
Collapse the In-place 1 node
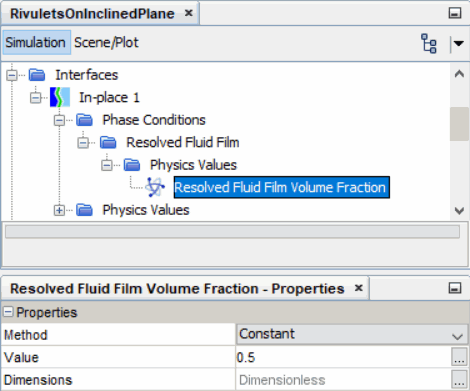(x=35, y=98)
